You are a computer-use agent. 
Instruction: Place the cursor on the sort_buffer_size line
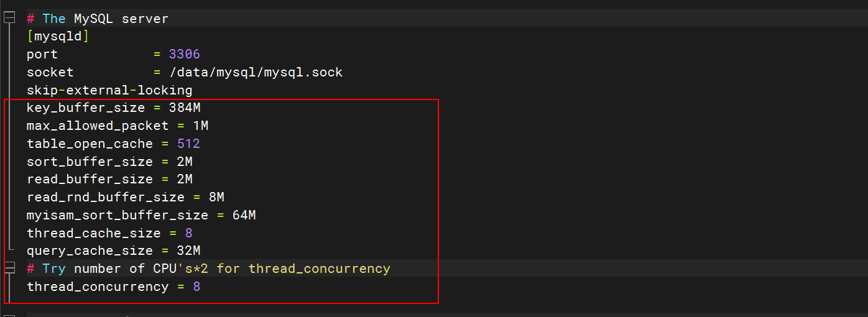coord(109,162)
